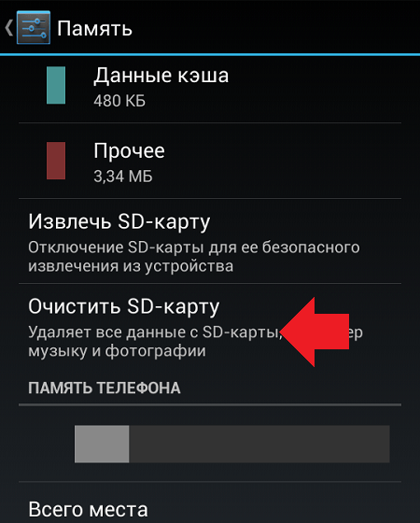420x523 pixels.
Task: Tap the back chevron in the header
Action: point(8,28)
